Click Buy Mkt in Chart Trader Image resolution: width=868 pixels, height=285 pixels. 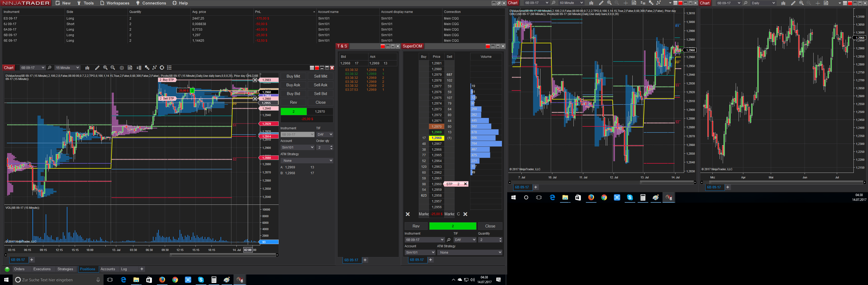[x=293, y=76]
